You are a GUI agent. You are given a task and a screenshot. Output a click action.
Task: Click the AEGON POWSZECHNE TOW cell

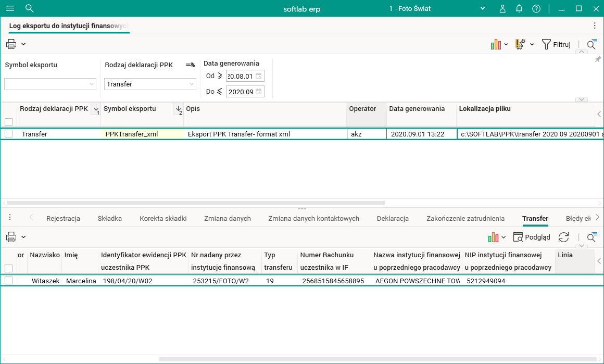tap(417, 281)
